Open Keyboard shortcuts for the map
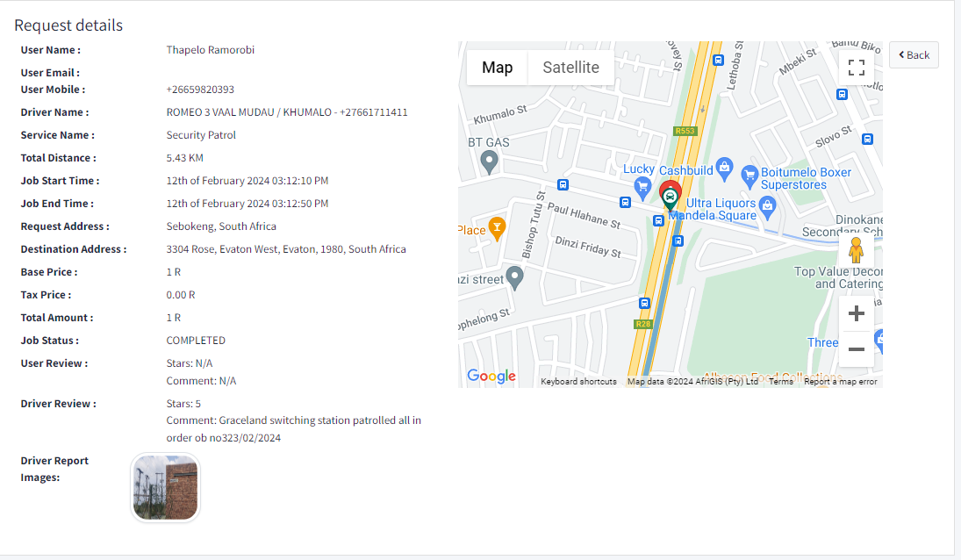 click(578, 382)
